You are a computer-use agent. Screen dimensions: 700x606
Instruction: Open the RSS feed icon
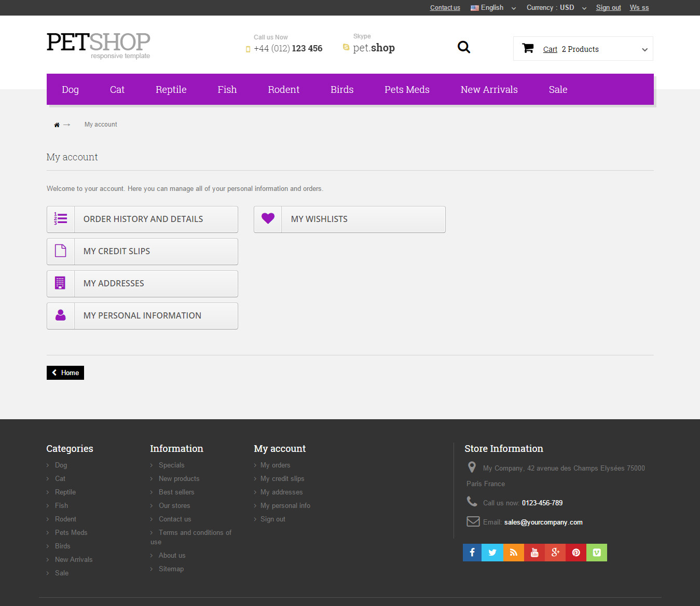[x=513, y=553]
